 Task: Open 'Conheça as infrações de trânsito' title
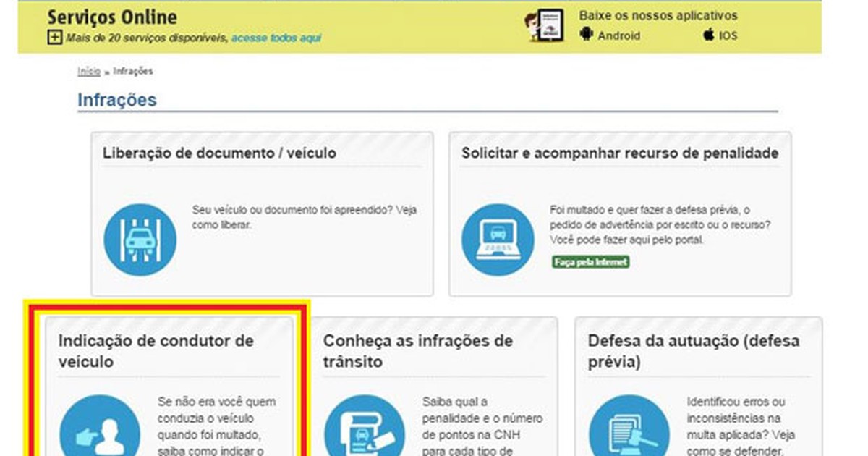tap(417, 351)
